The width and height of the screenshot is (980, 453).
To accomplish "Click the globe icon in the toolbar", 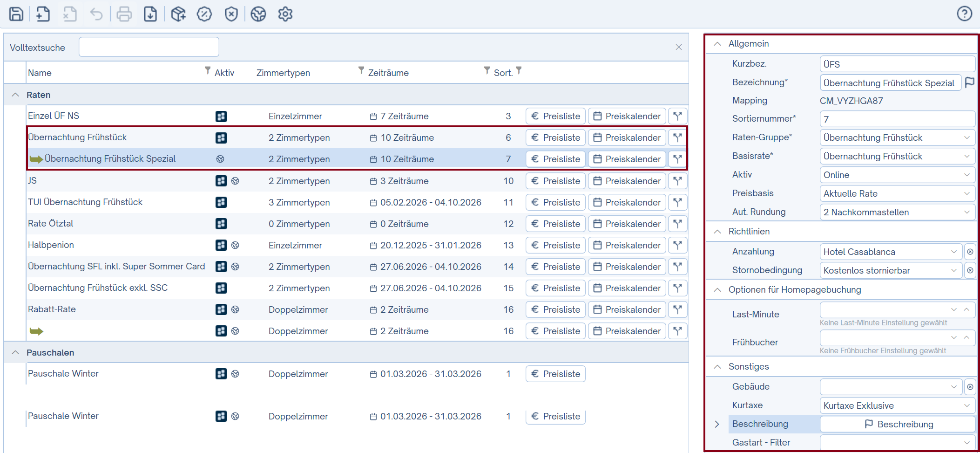I will pyautogui.click(x=258, y=14).
